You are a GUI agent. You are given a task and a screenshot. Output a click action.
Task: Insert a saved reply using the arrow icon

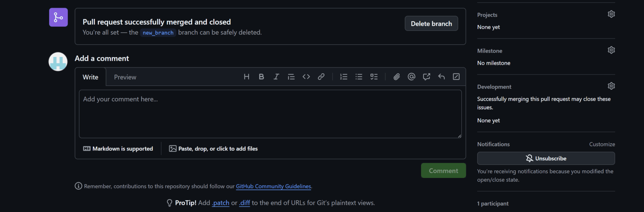pyautogui.click(x=441, y=77)
